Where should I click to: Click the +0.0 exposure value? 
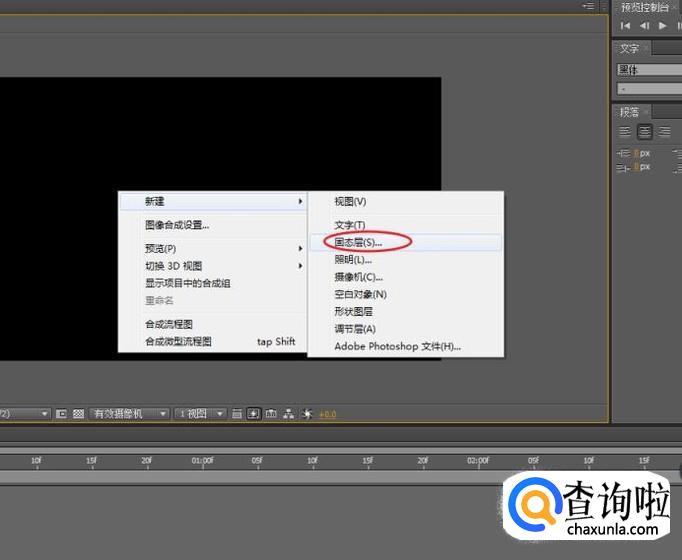click(328, 414)
